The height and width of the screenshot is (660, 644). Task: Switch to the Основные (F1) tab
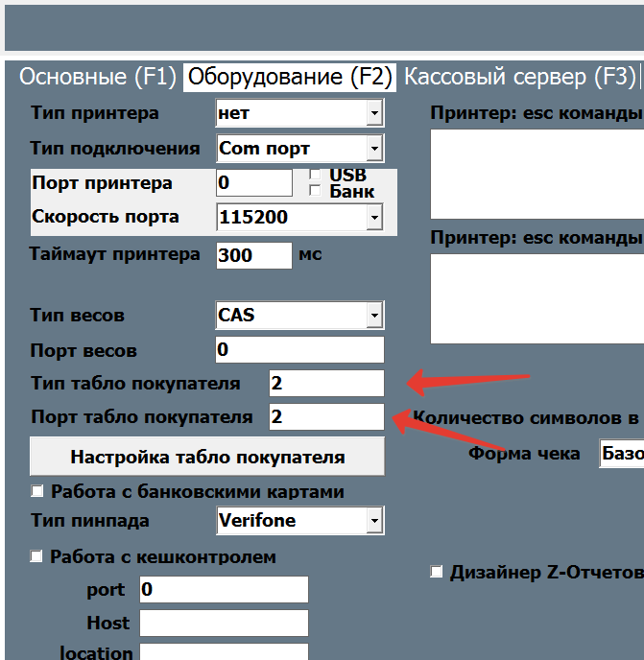point(97,78)
